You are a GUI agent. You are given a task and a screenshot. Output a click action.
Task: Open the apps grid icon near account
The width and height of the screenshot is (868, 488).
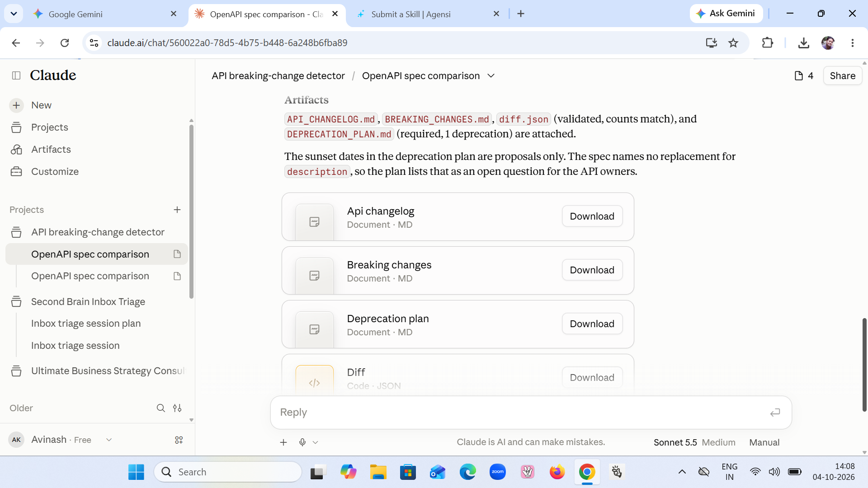179,440
